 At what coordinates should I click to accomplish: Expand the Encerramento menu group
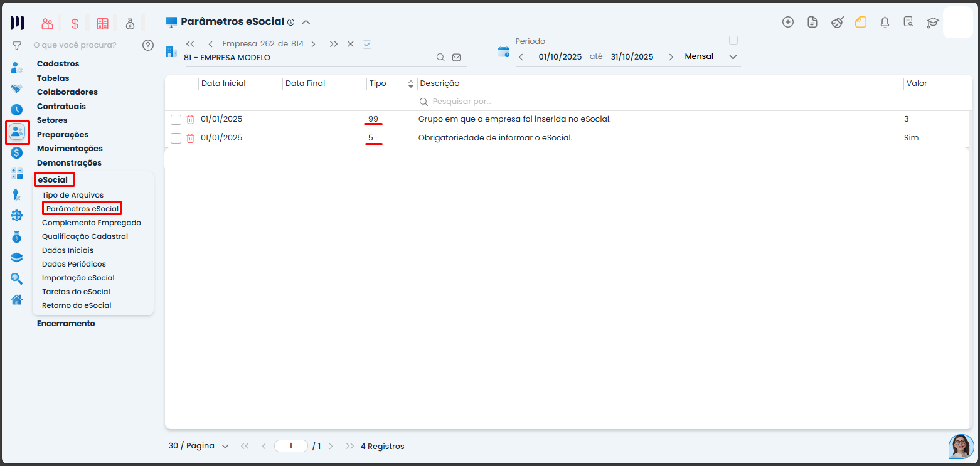click(x=66, y=324)
